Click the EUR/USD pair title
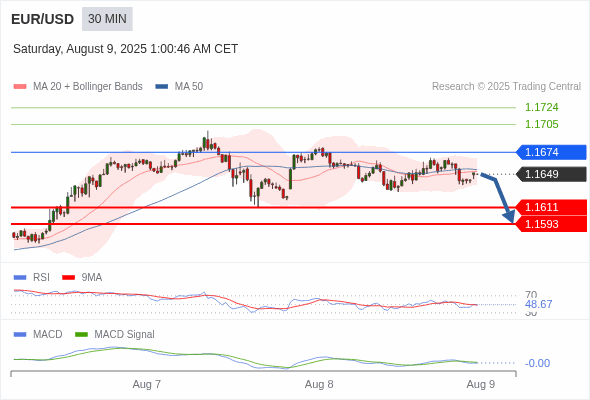The height and width of the screenshot is (400, 590). 43,19
